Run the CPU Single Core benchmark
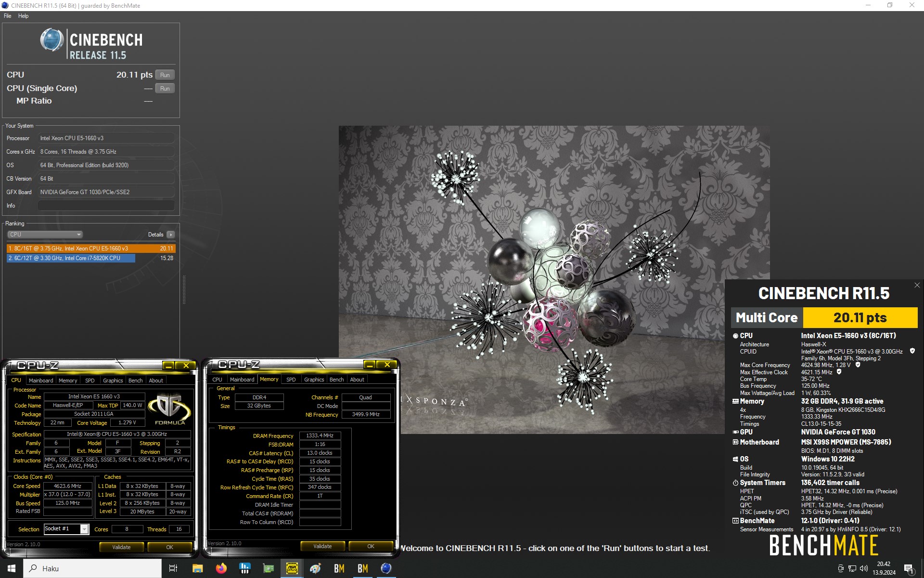Screen dimensions: 924x578 [165, 88]
